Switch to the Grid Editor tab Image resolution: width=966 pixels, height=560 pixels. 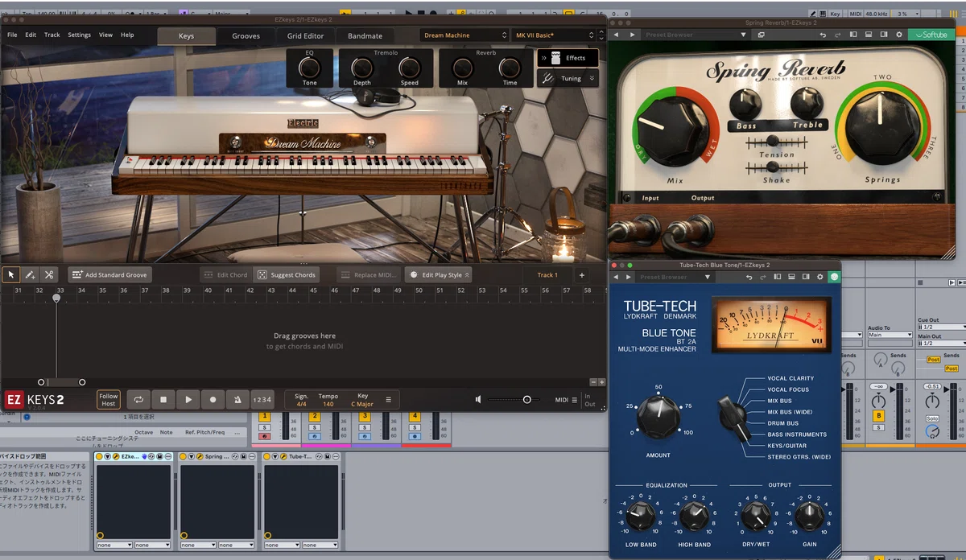click(305, 35)
